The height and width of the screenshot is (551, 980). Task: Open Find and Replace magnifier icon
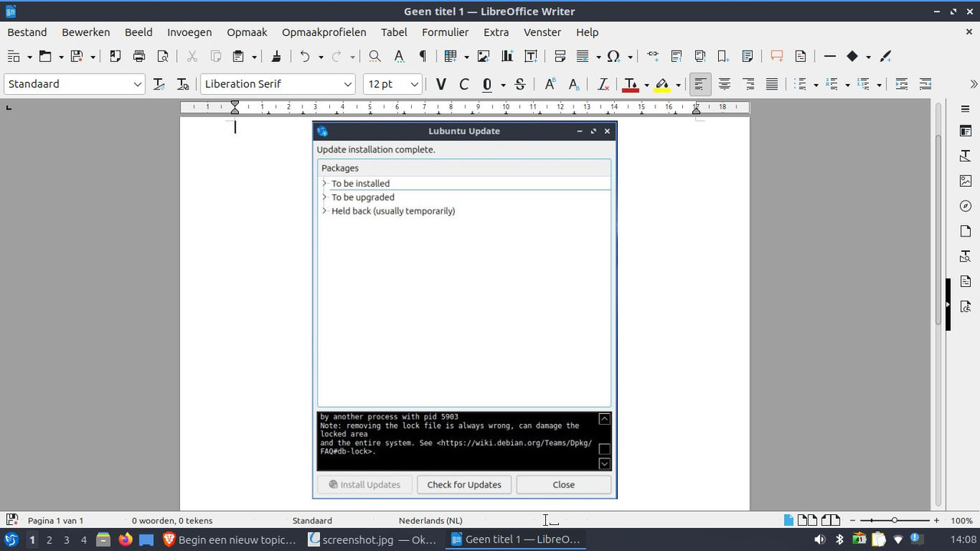tap(374, 56)
